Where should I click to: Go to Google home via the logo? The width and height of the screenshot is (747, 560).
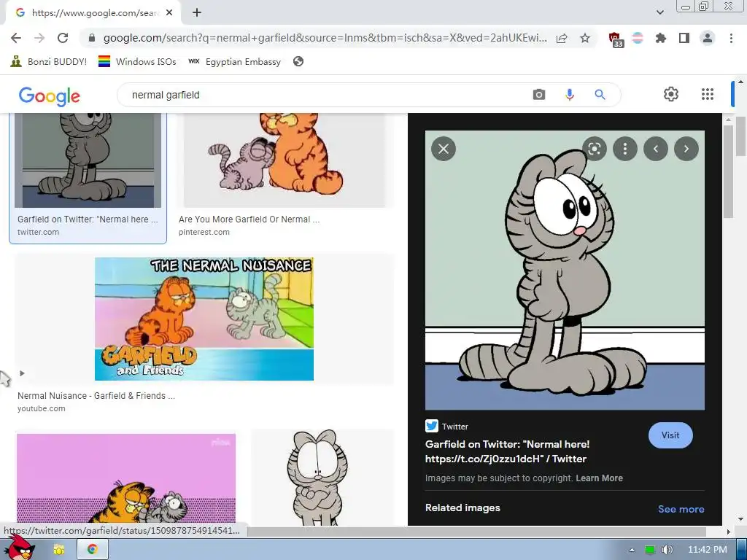49,96
